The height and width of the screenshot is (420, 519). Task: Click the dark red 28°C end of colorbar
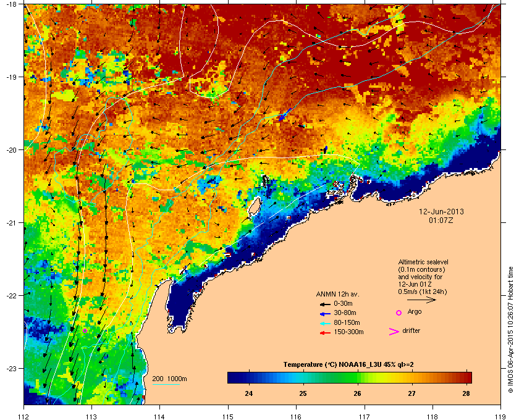click(x=466, y=377)
